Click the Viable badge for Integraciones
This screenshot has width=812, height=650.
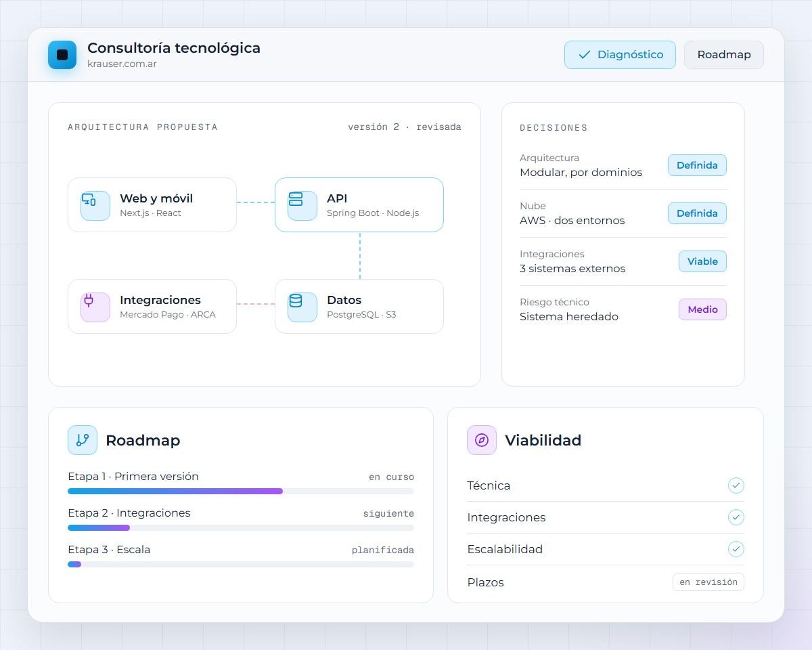[702, 261]
